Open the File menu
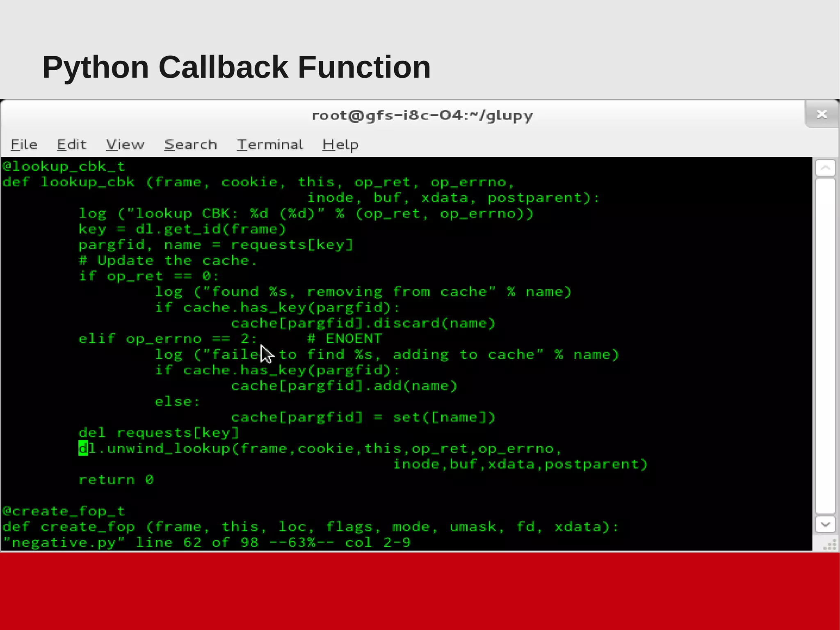 (24, 144)
